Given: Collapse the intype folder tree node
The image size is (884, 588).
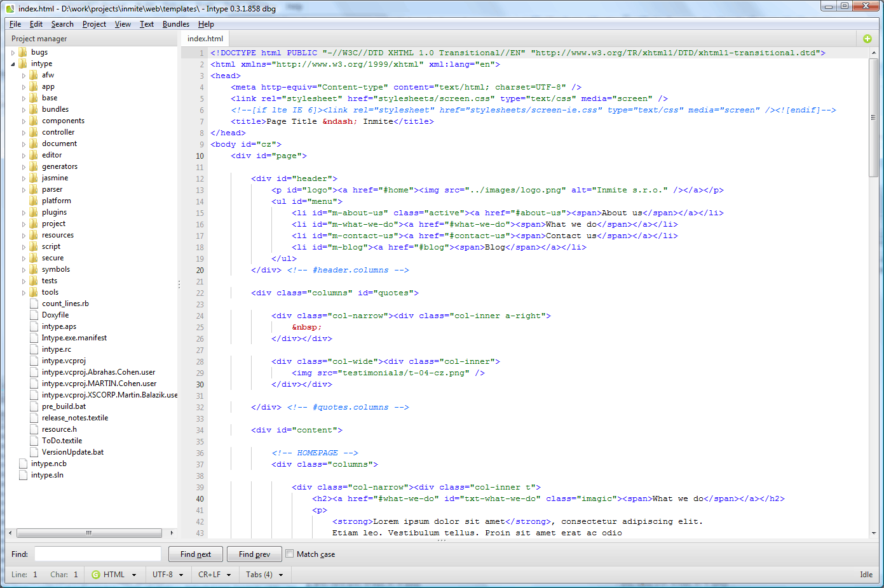Looking at the screenshot, I should coord(13,63).
